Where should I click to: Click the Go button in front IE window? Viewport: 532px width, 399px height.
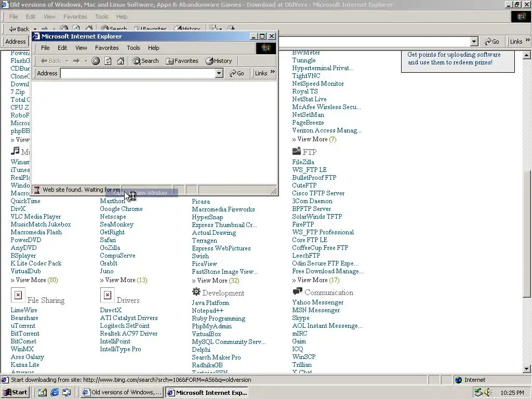[237, 73]
